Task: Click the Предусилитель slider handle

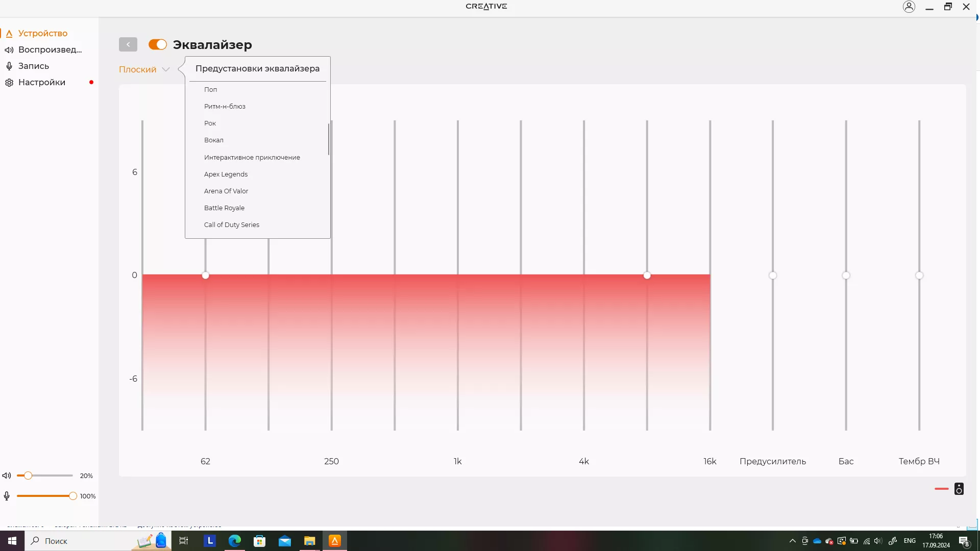Action: click(x=773, y=275)
